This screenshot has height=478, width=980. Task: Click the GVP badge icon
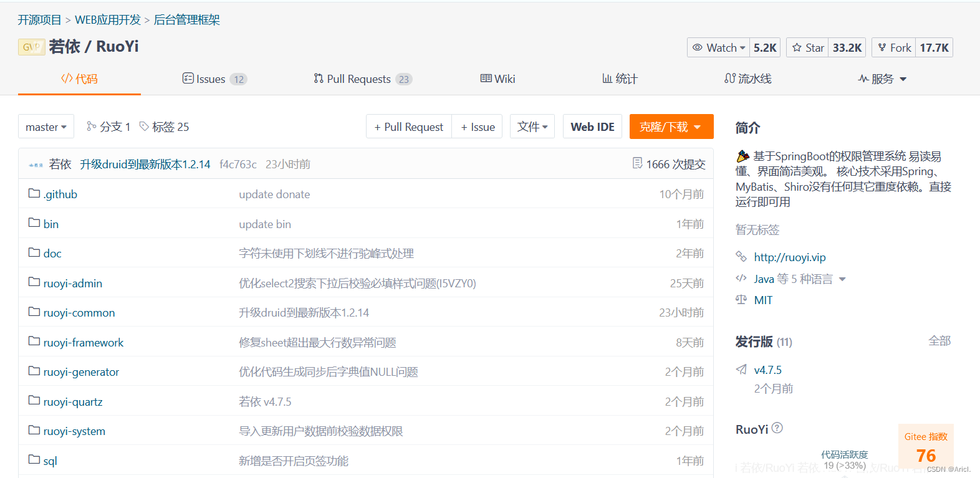coord(32,47)
